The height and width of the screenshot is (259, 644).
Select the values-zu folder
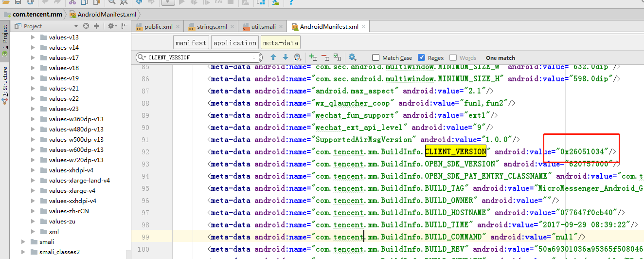(62, 222)
